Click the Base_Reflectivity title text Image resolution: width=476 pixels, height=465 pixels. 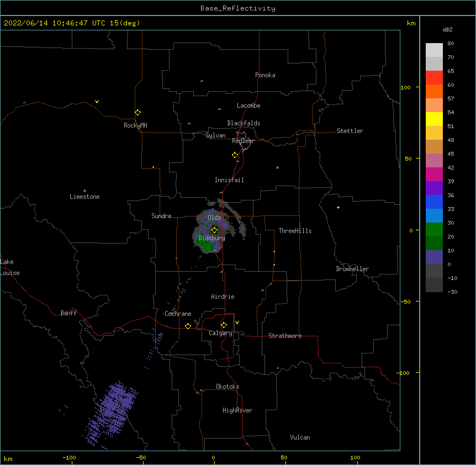(238, 8)
